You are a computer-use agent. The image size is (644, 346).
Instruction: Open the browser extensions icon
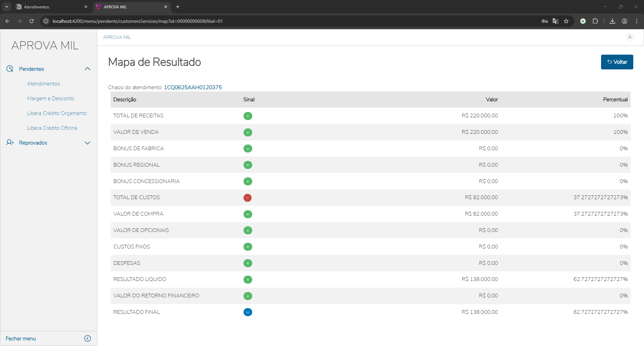595,21
